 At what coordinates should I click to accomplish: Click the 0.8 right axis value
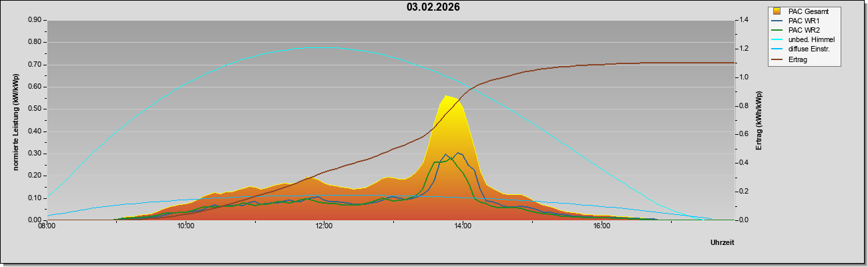click(743, 105)
